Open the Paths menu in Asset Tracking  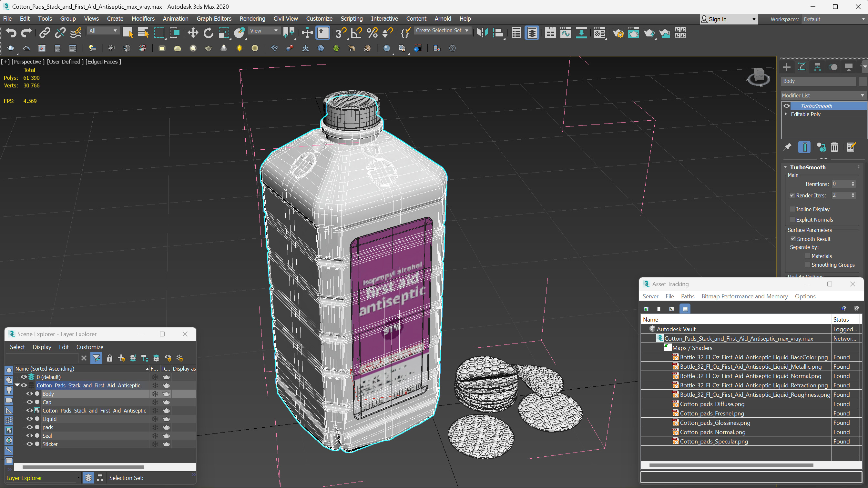(687, 296)
